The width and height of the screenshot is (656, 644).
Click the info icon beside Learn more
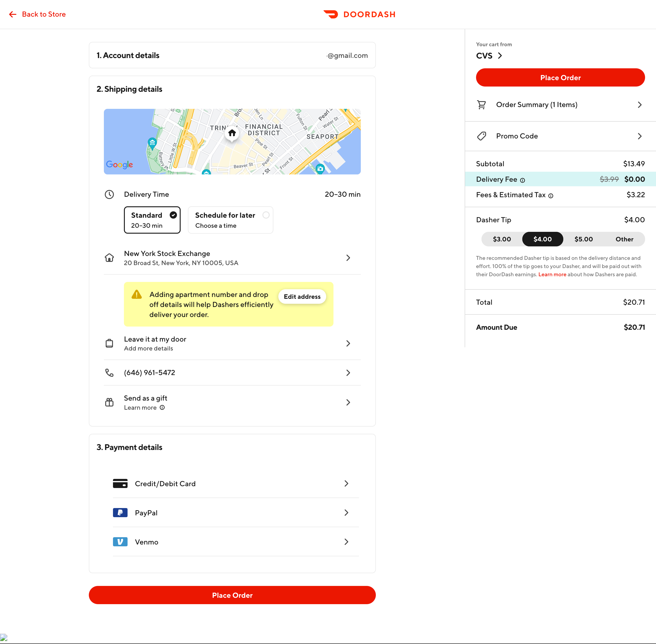[x=162, y=408]
